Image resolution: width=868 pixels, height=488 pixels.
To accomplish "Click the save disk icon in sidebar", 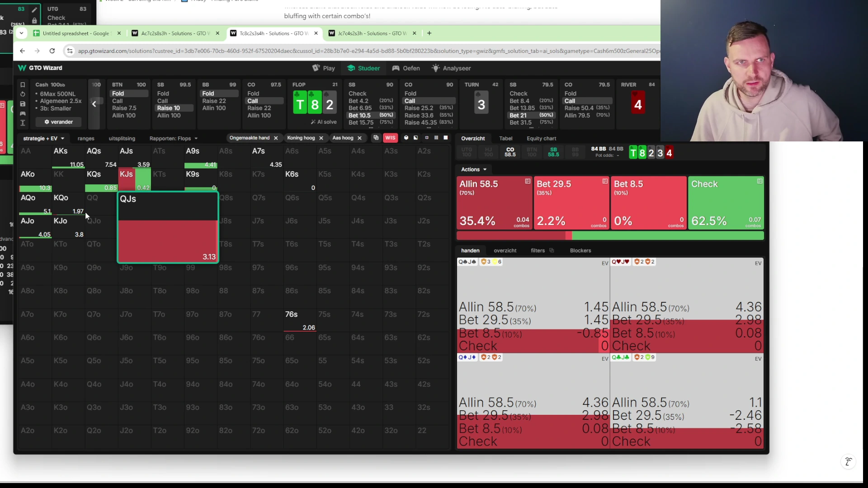I will 23,103.
